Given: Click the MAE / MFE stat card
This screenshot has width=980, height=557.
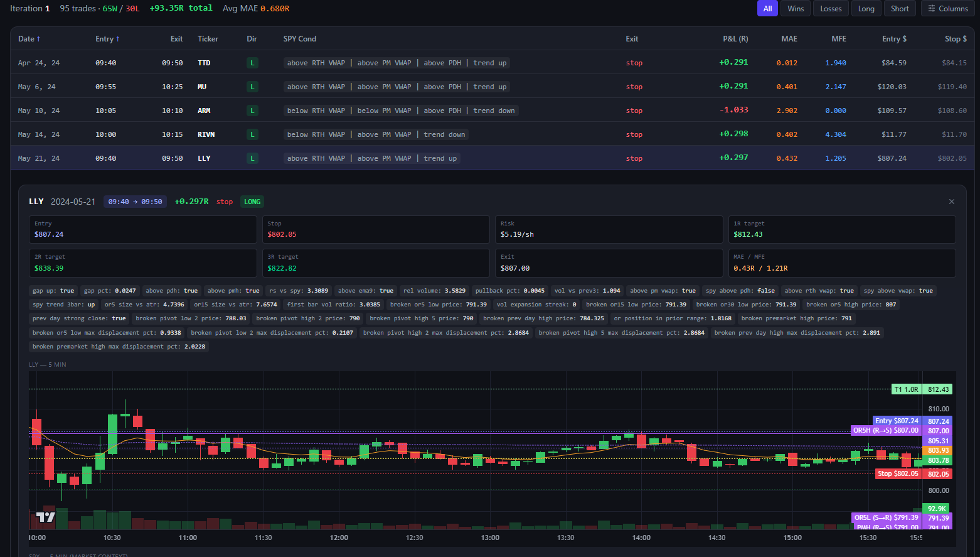Looking at the screenshot, I should 842,263.
